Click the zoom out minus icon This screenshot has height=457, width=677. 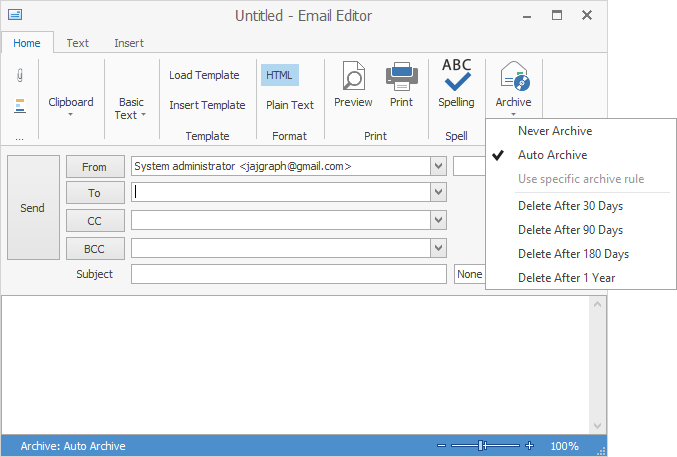[441, 446]
